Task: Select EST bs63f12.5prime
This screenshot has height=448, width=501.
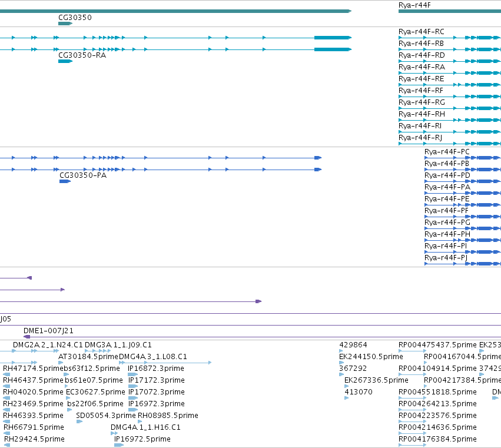Action: coord(92,369)
